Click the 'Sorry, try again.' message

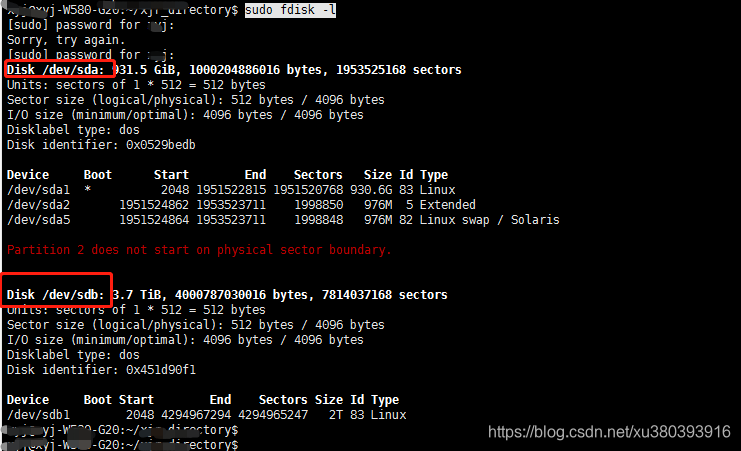point(66,40)
